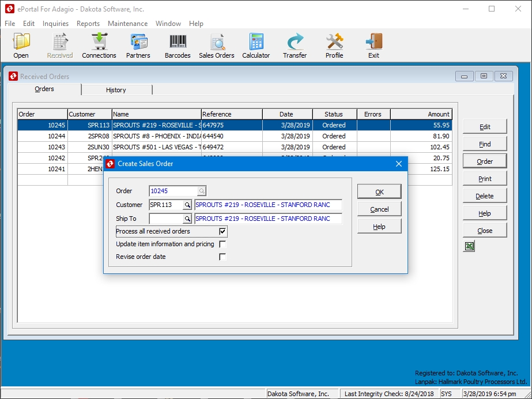Click the Print button

point(485,179)
